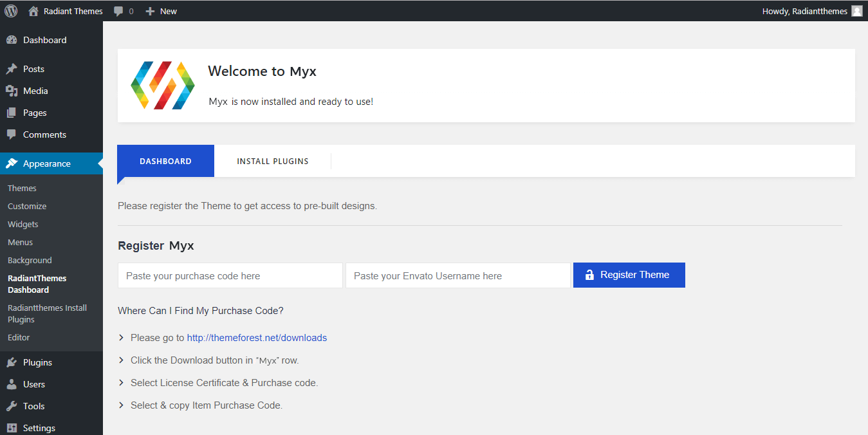This screenshot has width=868, height=435.
Task: Open the Myx theme logo image
Action: [x=162, y=86]
